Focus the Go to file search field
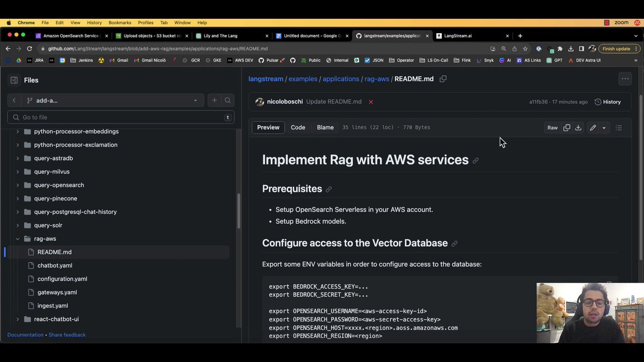The height and width of the screenshot is (362, 644). (x=121, y=117)
